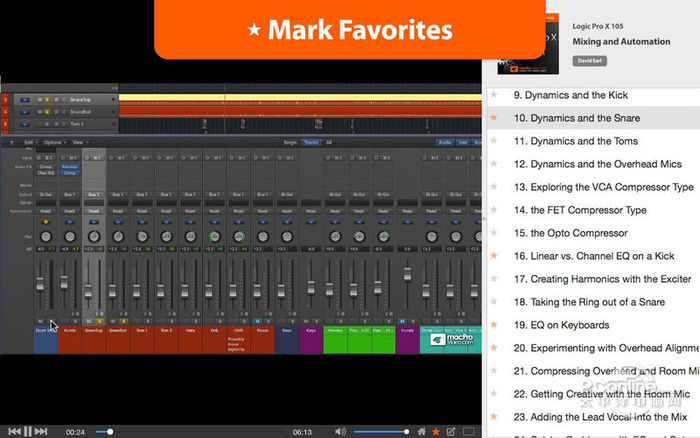Screen dimensions: 700x438
Task: Star lesson 15 the Opto Compressor
Action: pos(494,233)
